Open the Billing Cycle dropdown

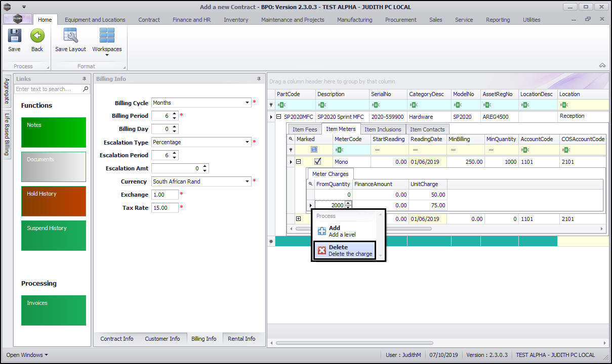pyautogui.click(x=247, y=103)
